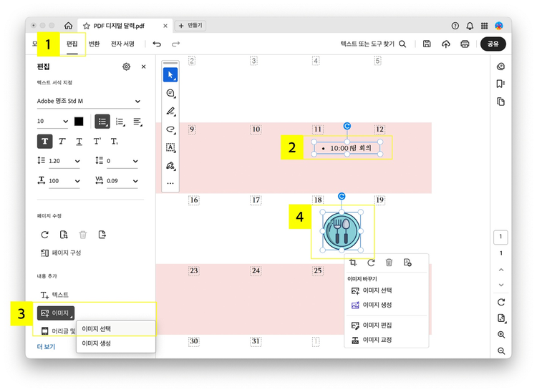Select the highlighter pen tool
The width and height of the screenshot is (537, 392).
coord(170,111)
